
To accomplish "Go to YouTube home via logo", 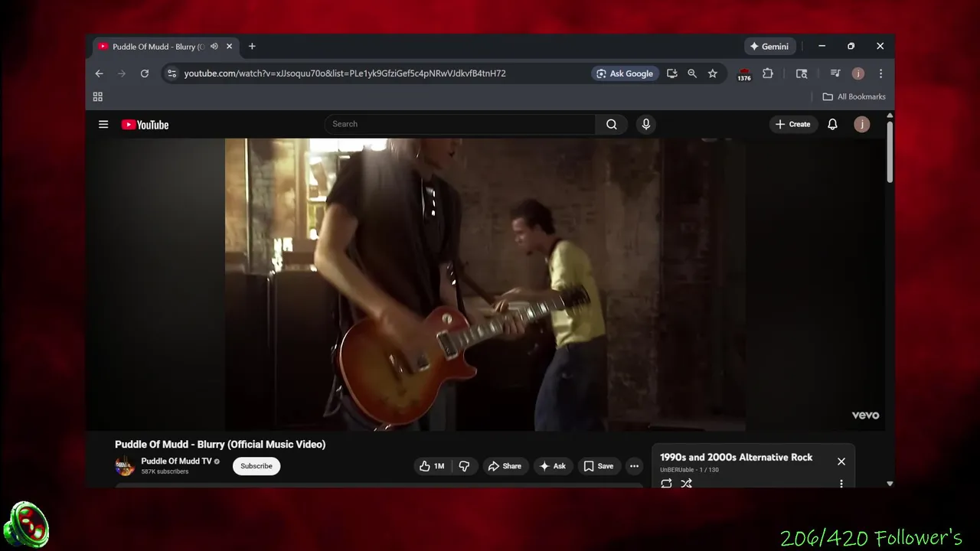I will click(x=145, y=125).
